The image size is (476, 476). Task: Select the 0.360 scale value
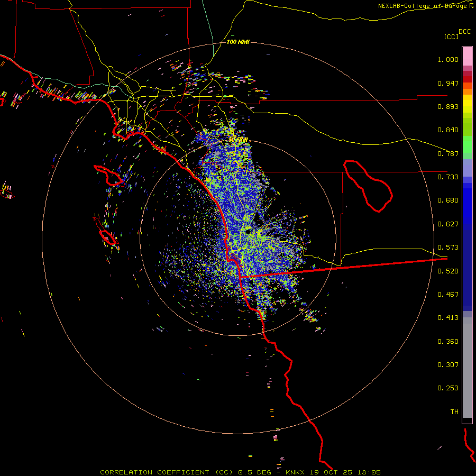(x=448, y=342)
